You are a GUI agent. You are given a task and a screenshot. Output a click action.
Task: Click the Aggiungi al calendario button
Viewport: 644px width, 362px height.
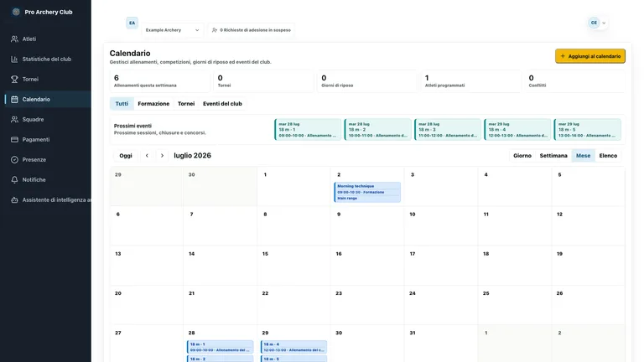click(590, 56)
